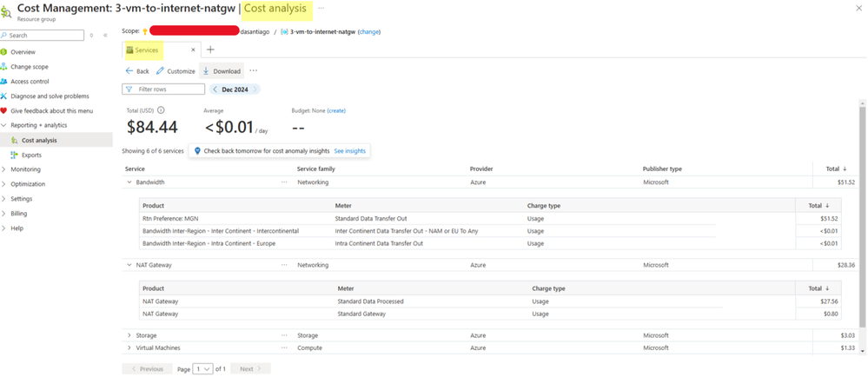Click Standard Gateway meter cell
Image resolution: width=868 pixels, height=377 pixels.
[361, 314]
